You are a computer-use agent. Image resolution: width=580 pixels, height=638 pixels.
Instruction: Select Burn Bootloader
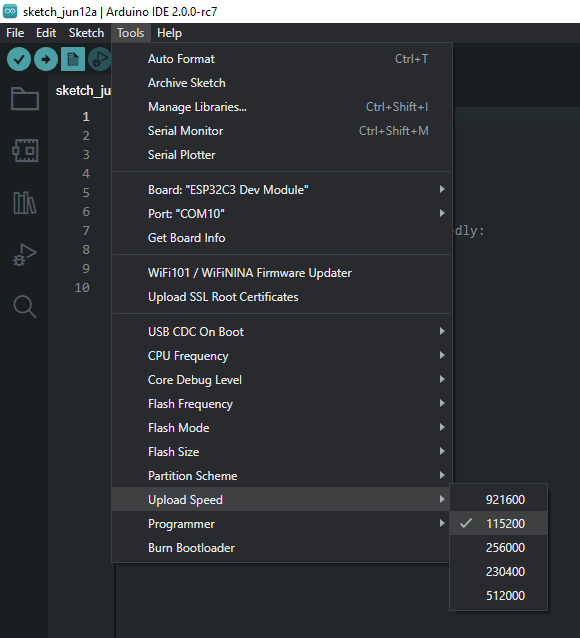(281, 548)
